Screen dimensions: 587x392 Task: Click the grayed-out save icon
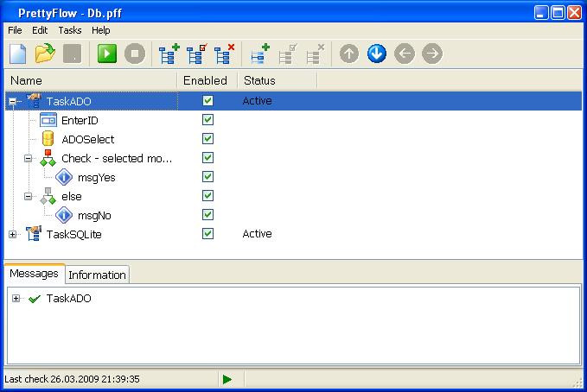coord(73,54)
